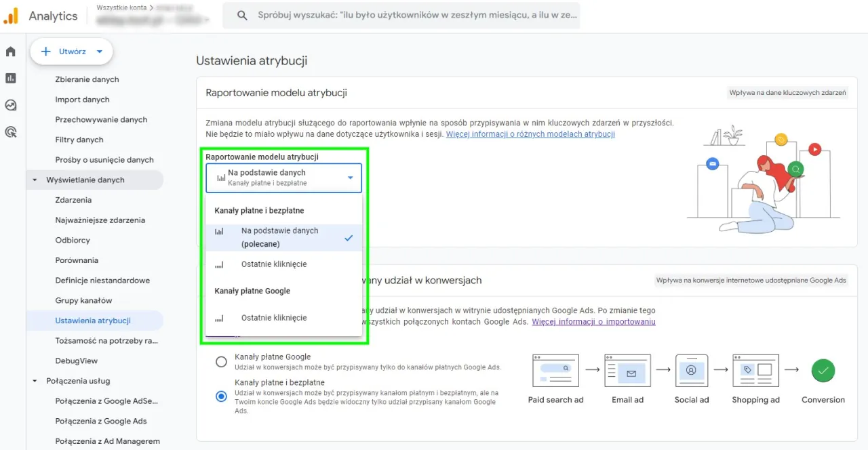Click the magnifier icon in the search bar
The image size is (868, 450).
pos(242,15)
